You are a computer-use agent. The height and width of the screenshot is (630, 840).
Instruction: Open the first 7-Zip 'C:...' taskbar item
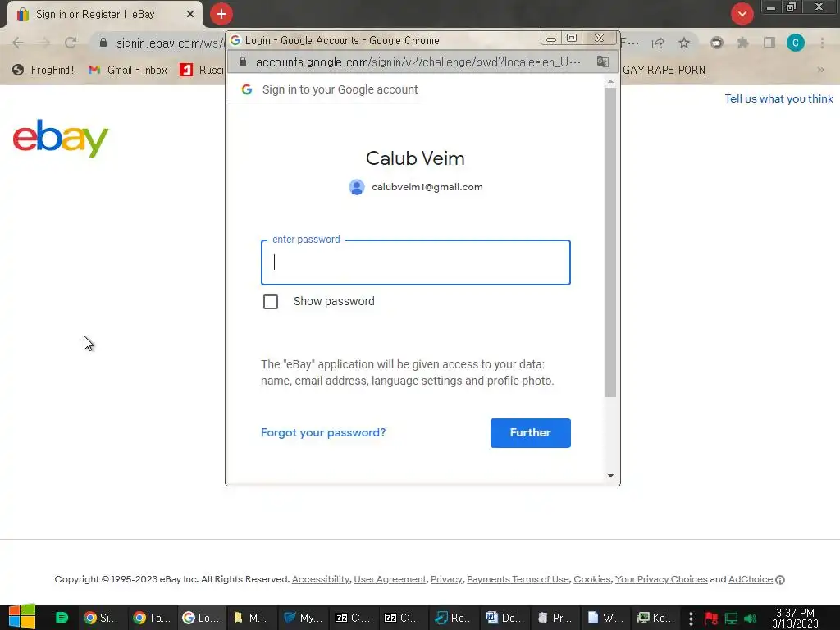353,618
